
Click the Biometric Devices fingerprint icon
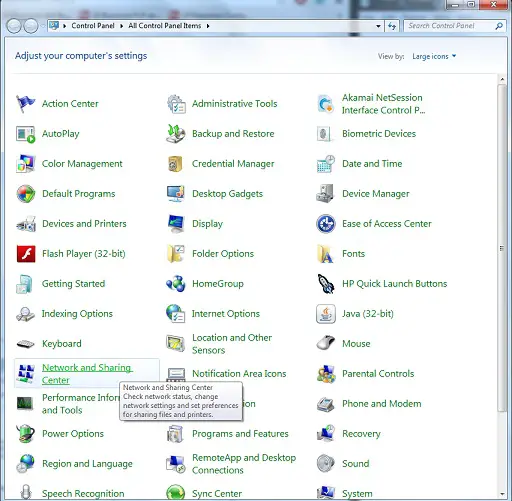click(324, 134)
